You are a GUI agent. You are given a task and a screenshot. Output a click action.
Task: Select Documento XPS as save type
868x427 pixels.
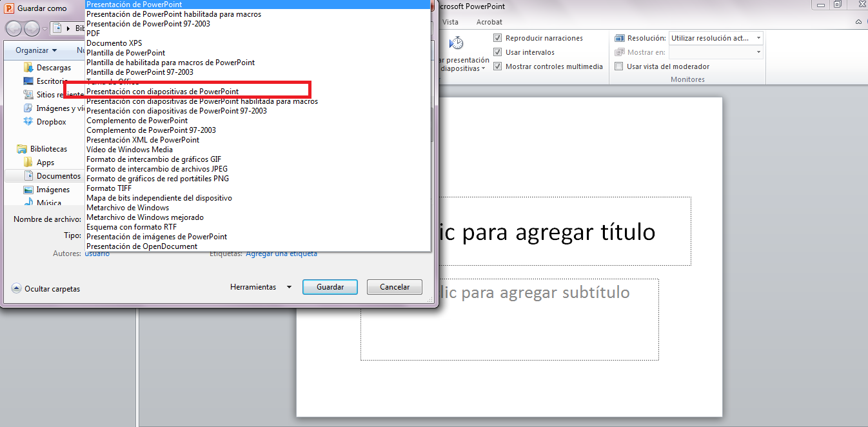258,43
